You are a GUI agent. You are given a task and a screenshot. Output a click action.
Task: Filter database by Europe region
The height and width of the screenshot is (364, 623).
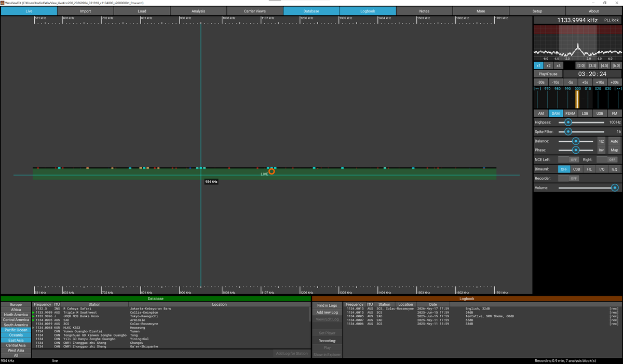click(x=16, y=305)
